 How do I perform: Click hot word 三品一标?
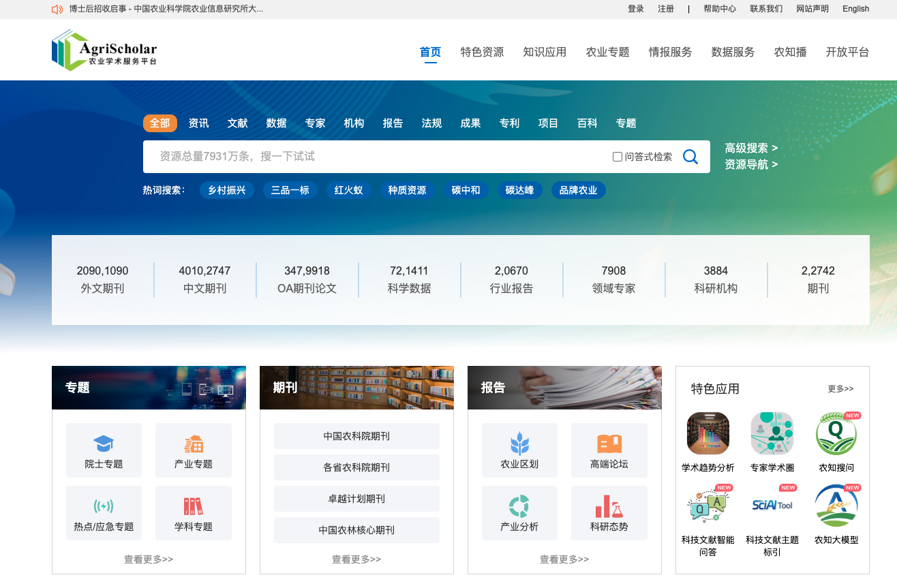pos(290,190)
